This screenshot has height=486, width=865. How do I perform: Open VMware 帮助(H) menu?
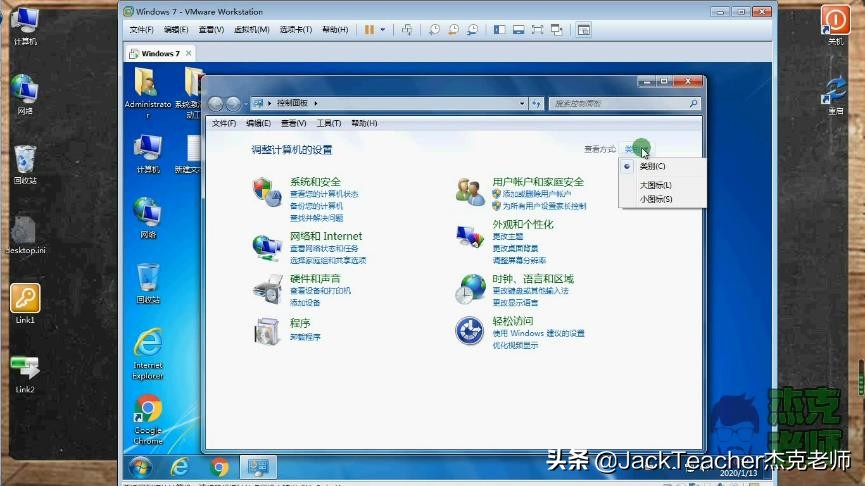335,30
